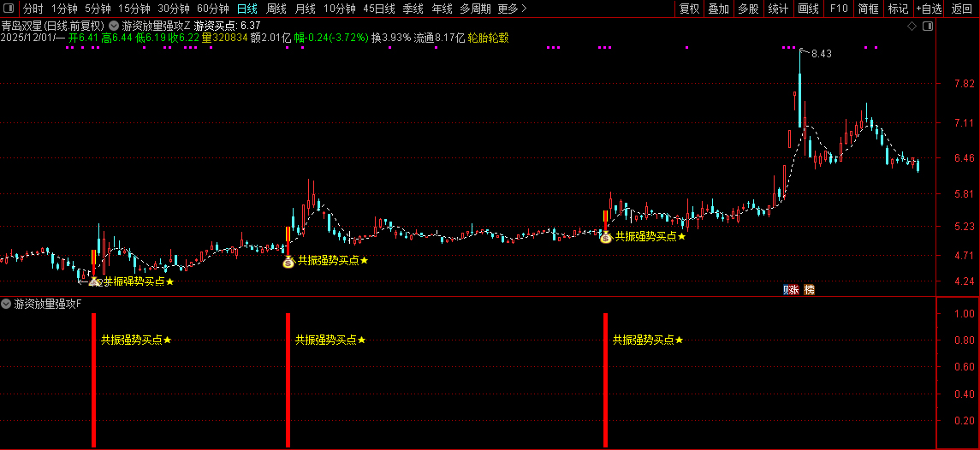This screenshot has height=450, width=980.
Task: Click the money bag icon at leftmost buy signal
Action: pyautogui.click(x=94, y=281)
